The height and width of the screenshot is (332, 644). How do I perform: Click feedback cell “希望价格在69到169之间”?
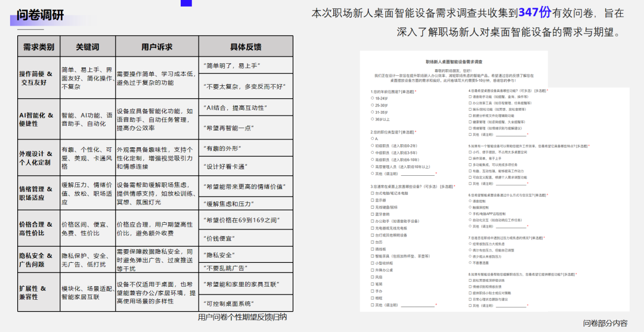pyautogui.click(x=246, y=221)
